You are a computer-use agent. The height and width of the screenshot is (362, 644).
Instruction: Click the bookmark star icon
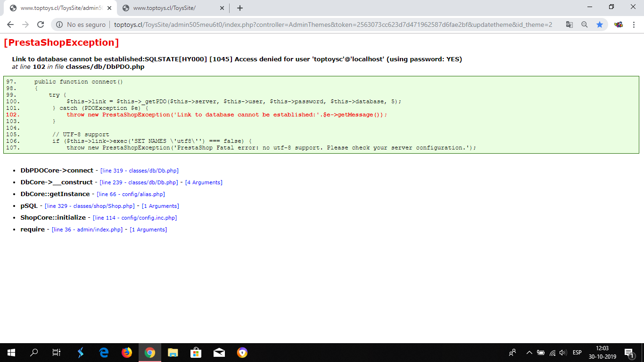(600, 25)
